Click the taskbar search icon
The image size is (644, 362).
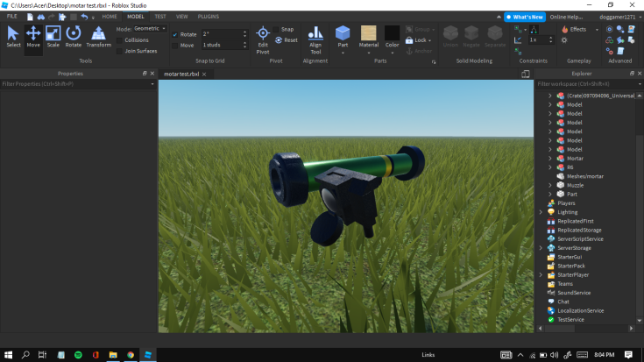pos(25,355)
